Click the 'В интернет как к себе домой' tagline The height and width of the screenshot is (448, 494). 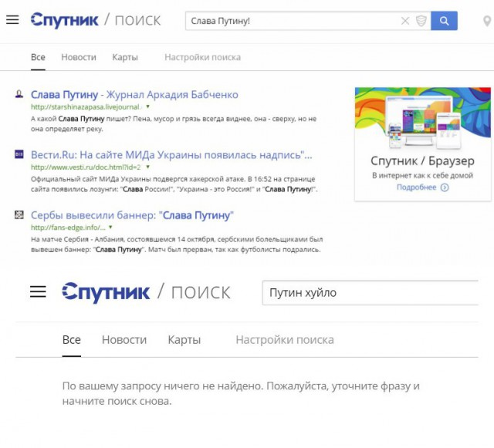click(x=422, y=175)
